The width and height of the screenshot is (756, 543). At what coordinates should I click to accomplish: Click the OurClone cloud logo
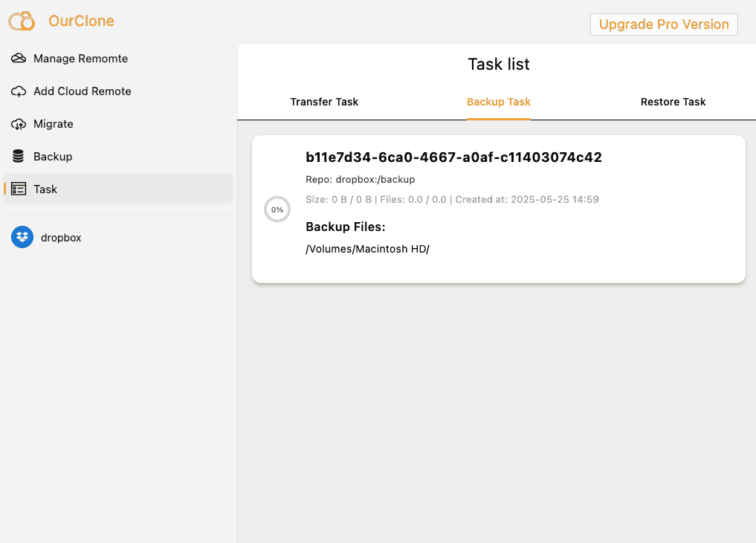click(x=22, y=22)
